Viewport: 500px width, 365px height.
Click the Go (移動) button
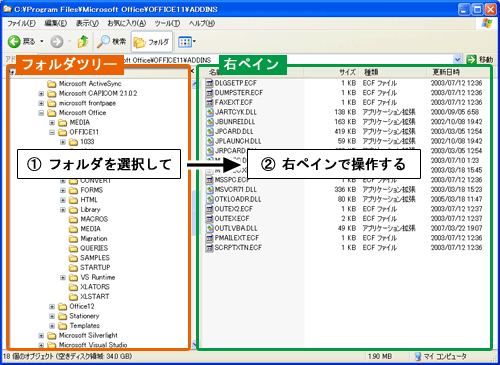pyautogui.click(x=480, y=60)
